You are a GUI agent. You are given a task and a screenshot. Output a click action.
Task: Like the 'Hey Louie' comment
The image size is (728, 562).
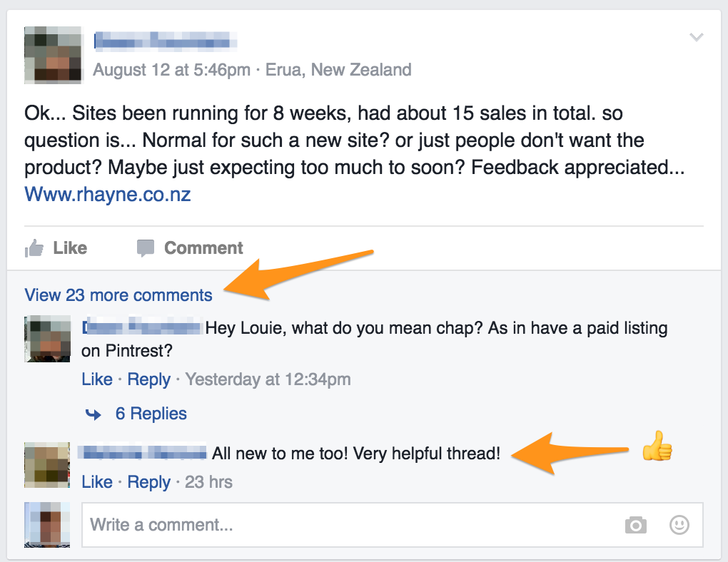tap(97, 379)
